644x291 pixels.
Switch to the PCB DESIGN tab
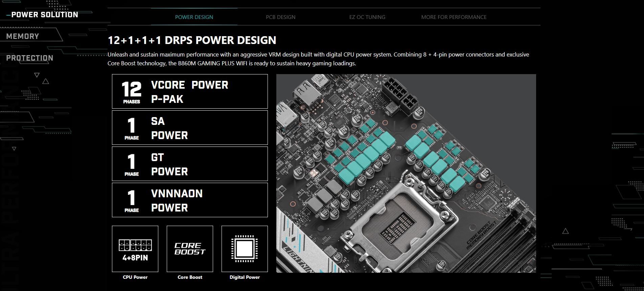[x=281, y=17]
